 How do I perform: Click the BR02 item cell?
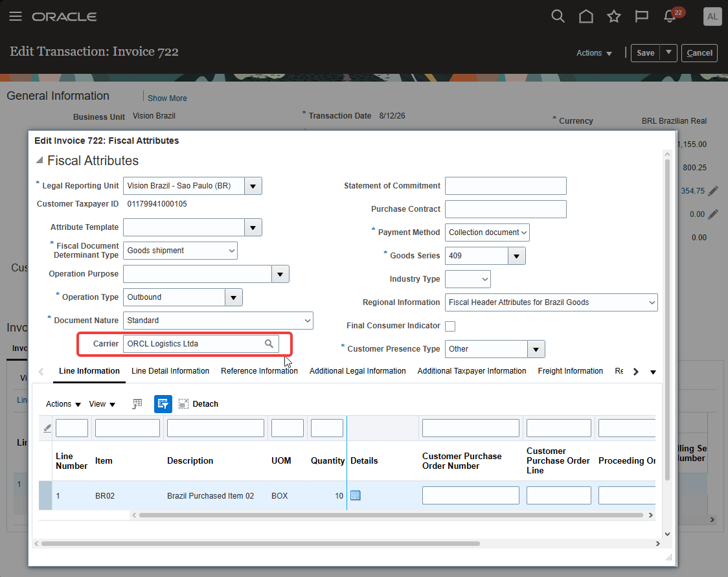104,496
